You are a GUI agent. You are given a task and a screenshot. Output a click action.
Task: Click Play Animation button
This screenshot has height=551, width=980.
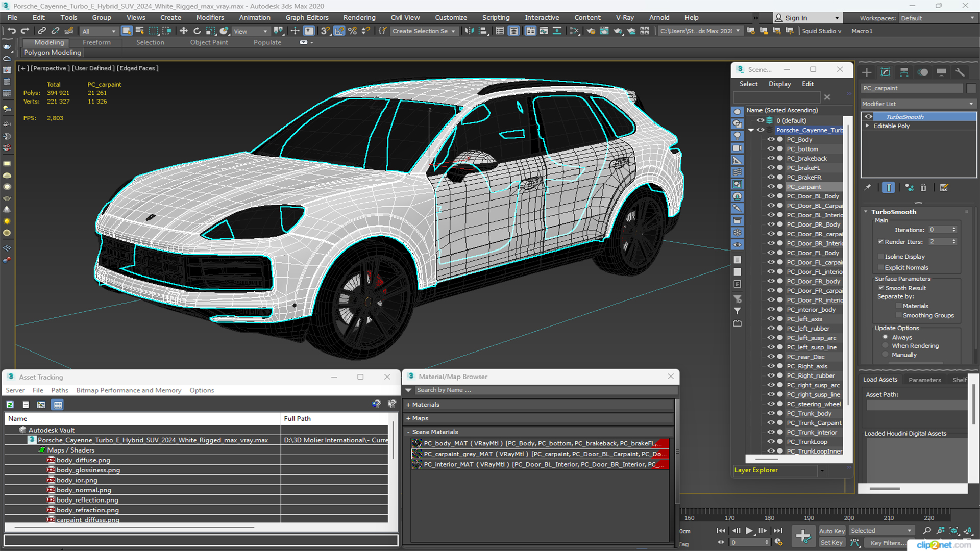749,531
